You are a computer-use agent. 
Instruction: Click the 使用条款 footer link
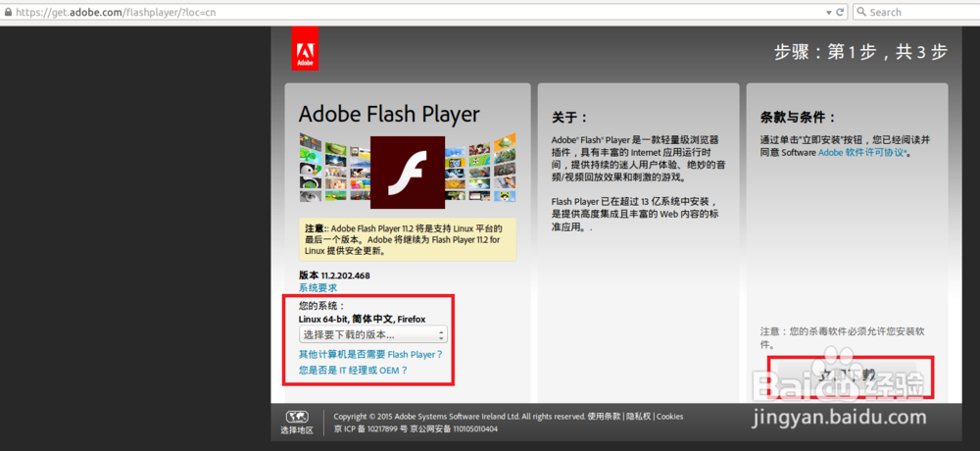(605, 417)
